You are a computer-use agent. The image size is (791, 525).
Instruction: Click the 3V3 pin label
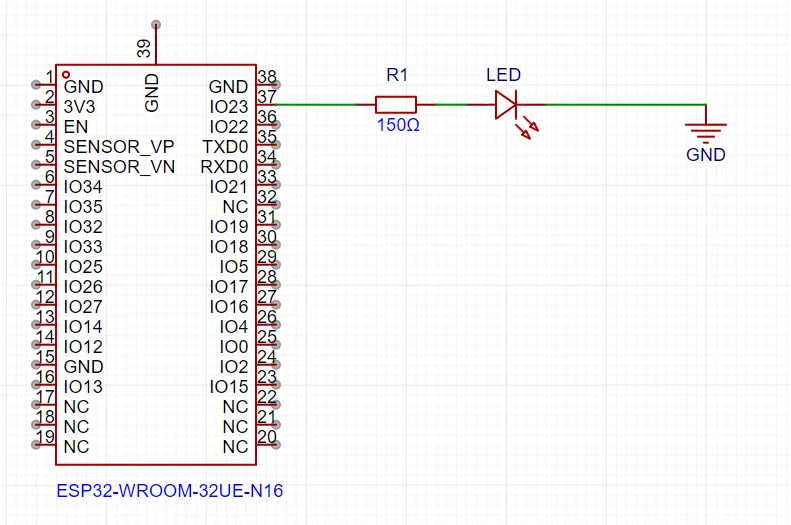tap(79, 107)
